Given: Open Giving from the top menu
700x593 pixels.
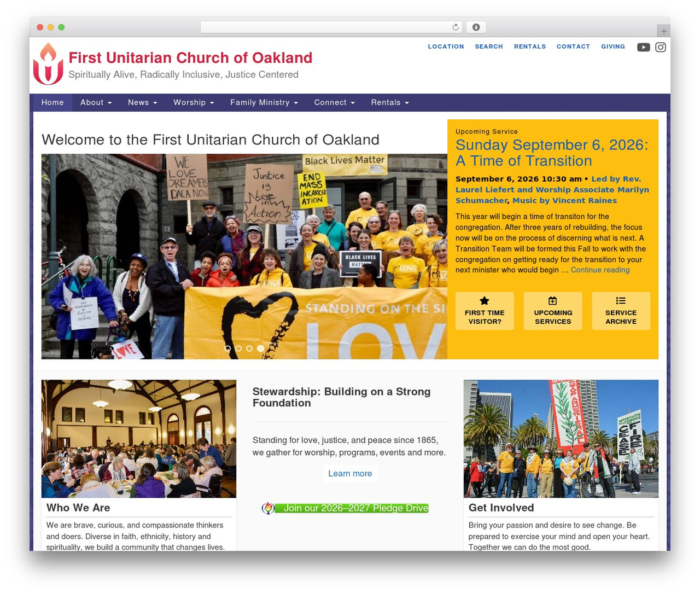Looking at the screenshot, I should pos(613,47).
